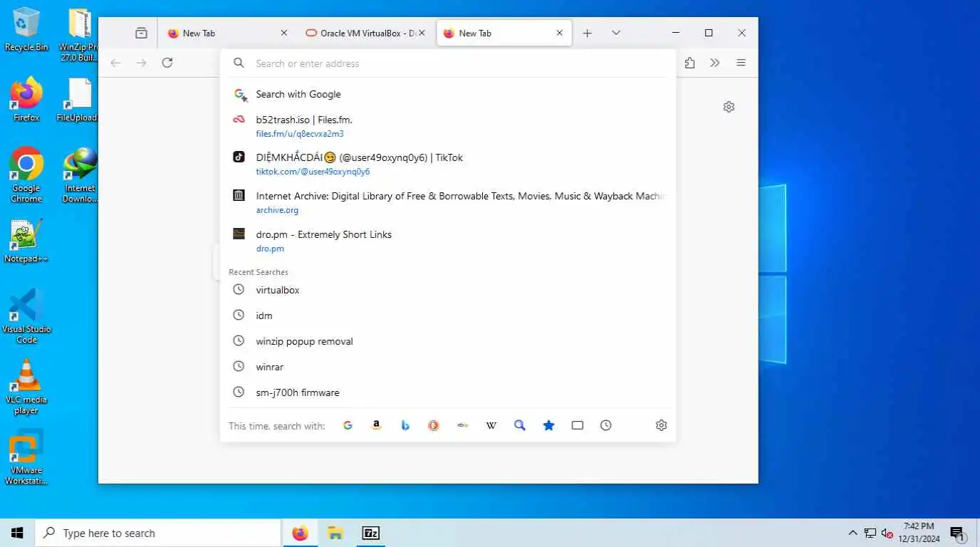980x547 pixels.
Task: Search bookmarks with the star icon
Action: [x=548, y=425]
